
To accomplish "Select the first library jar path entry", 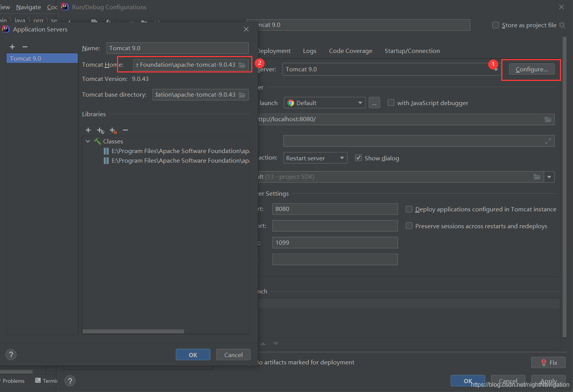I will tap(176, 151).
